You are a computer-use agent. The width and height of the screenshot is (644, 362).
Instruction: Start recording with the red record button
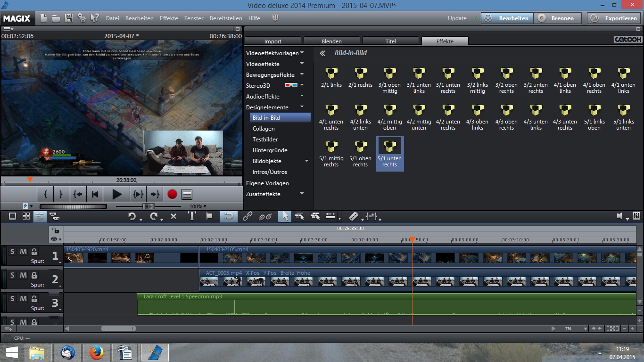[x=172, y=194]
